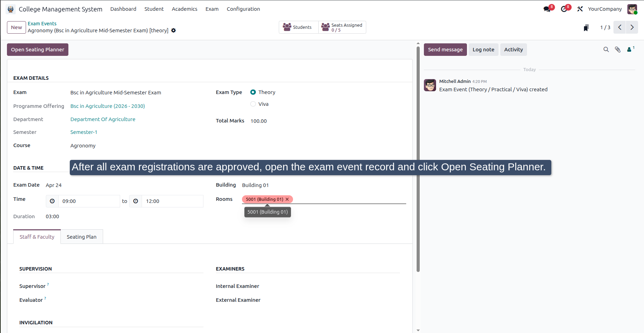This screenshot has width=644, height=333.
Task: Go to next record arrow
Action: [x=632, y=27]
